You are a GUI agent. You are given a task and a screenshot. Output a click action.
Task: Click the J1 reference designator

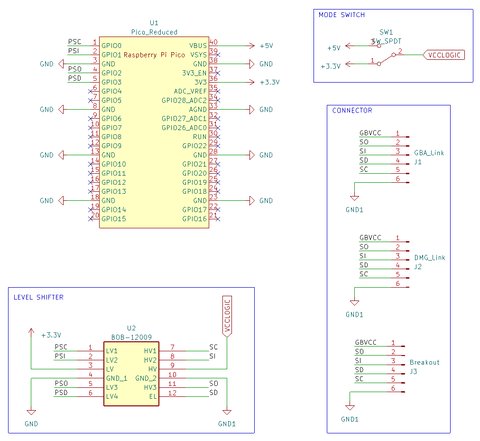click(x=418, y=162)
